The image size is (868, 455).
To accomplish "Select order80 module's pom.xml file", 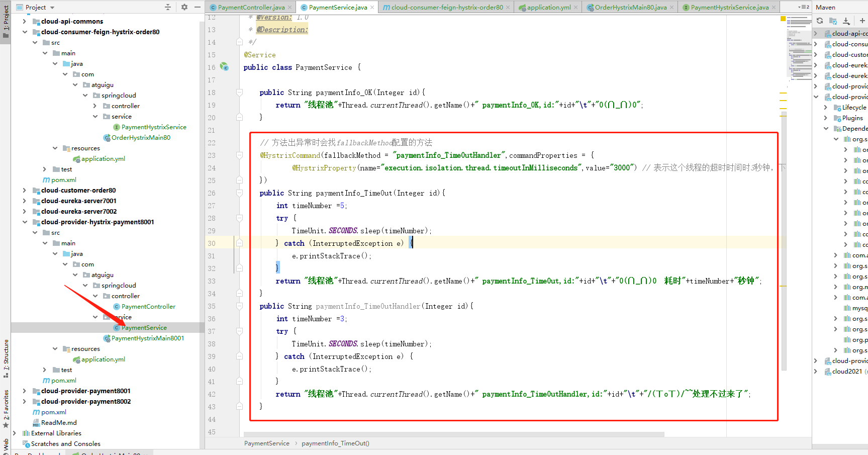I will click(63, 180).
